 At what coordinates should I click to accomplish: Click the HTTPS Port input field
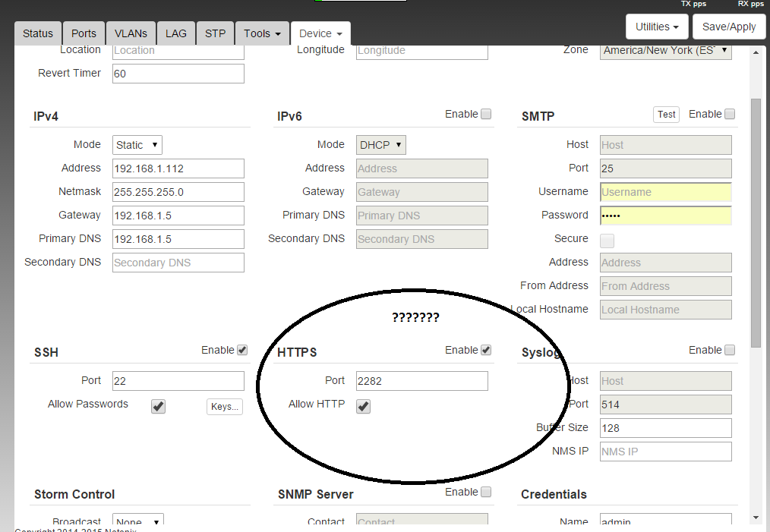[421, 381]
